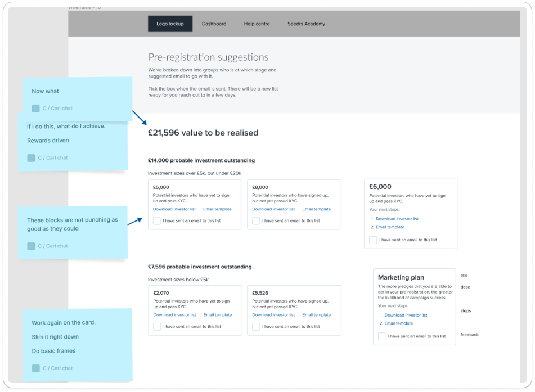Download investor list in £8,000 card
Screen dimensions: 535x392
pos(273,209)
